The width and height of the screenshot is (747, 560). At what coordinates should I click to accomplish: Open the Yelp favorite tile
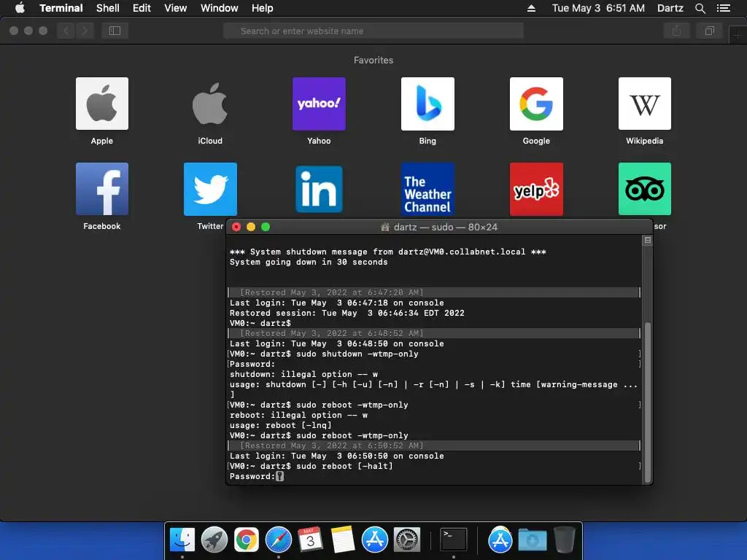(x=536, y=189)
